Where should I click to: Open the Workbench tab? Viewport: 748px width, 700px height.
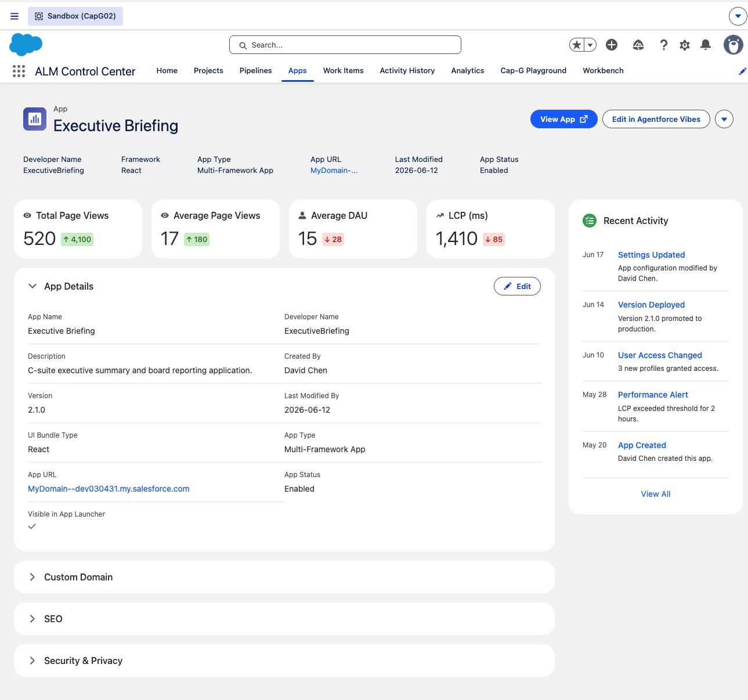(x=603, y=70)
